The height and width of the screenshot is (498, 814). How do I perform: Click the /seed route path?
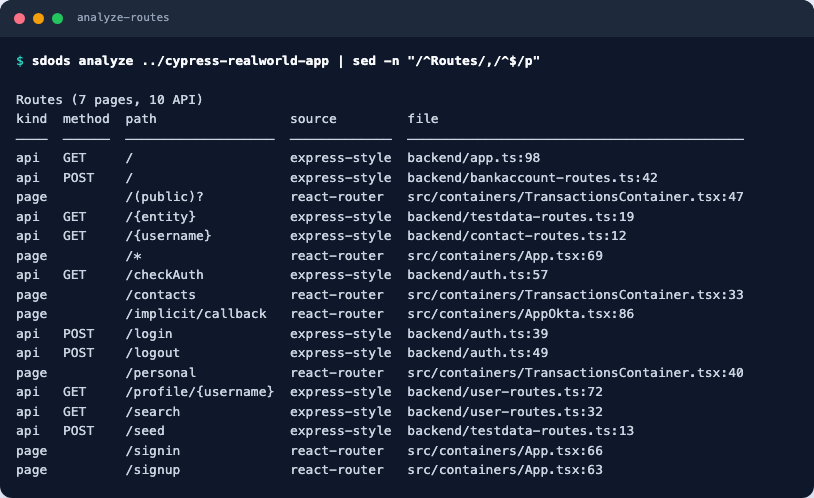point(145,430)
